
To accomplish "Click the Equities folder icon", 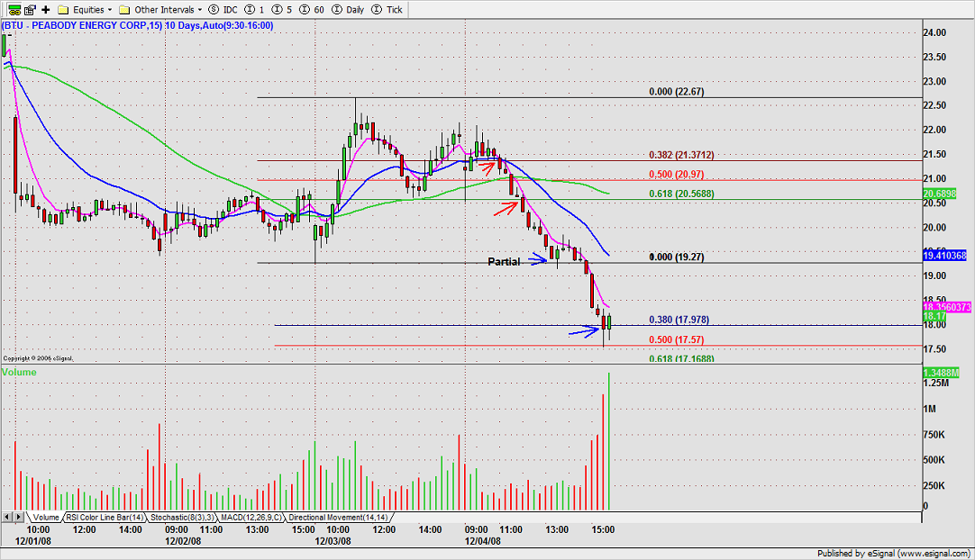I will coord(63,9).
